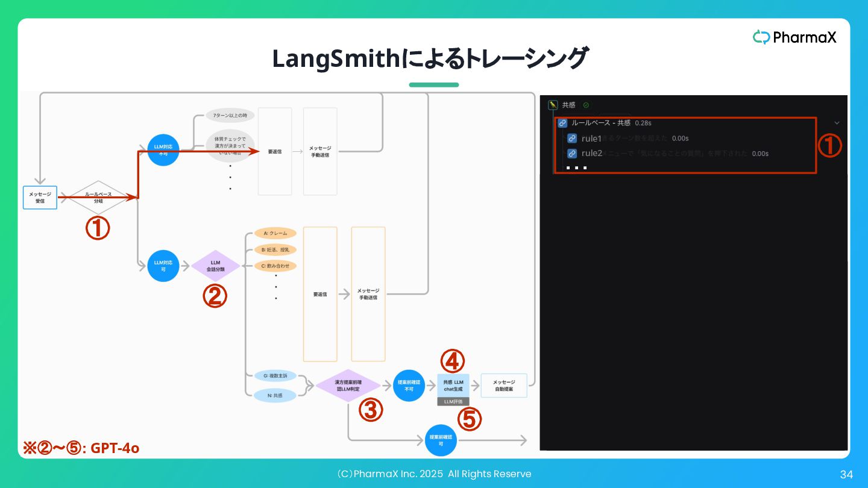Screen dimensions: 868x488
Task: Click the three-dot ellipsis under rule2
Action: click(x=576, y=167)
